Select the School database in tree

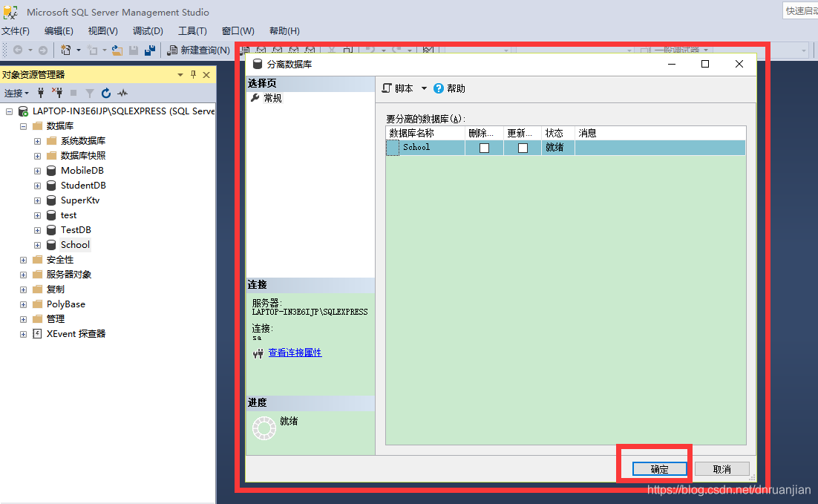coord(75,245)
